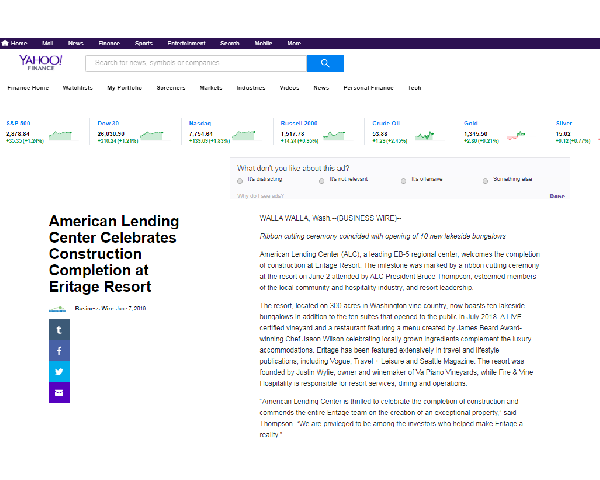Open the Screeners tab
This screenshot has width=600, height=480.
click(x=171, y=88)
